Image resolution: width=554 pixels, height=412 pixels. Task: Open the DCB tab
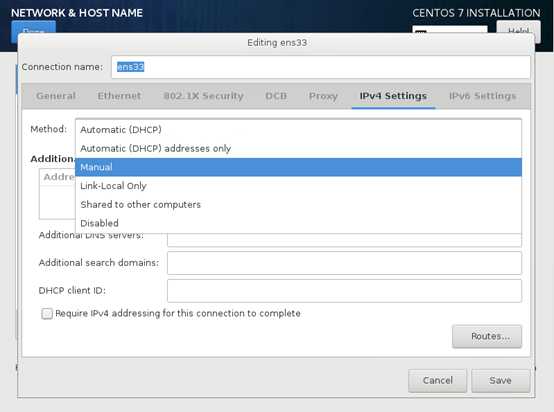click(x=276, y=96)
